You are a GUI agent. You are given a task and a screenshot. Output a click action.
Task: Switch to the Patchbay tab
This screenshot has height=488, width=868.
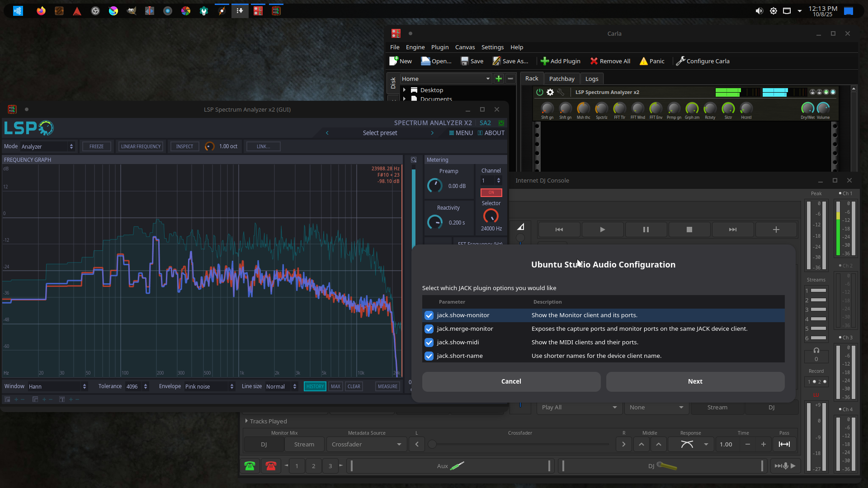click(561, 79)
